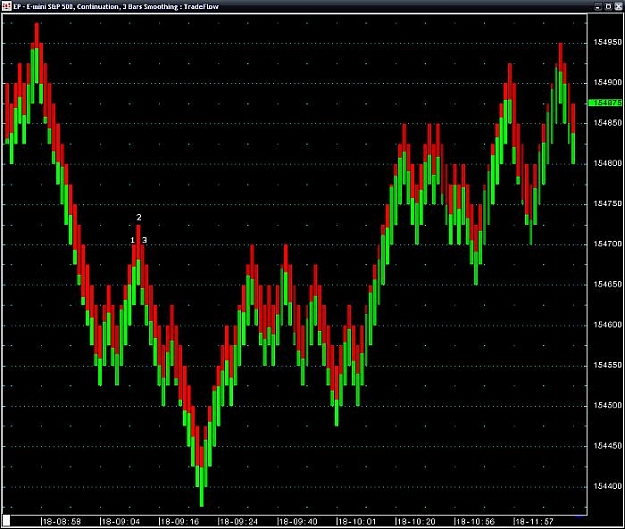The height and width of the screenshot is (529, 625).
Task: Close the TradeFlow chart window
Action: click(619, 6)
